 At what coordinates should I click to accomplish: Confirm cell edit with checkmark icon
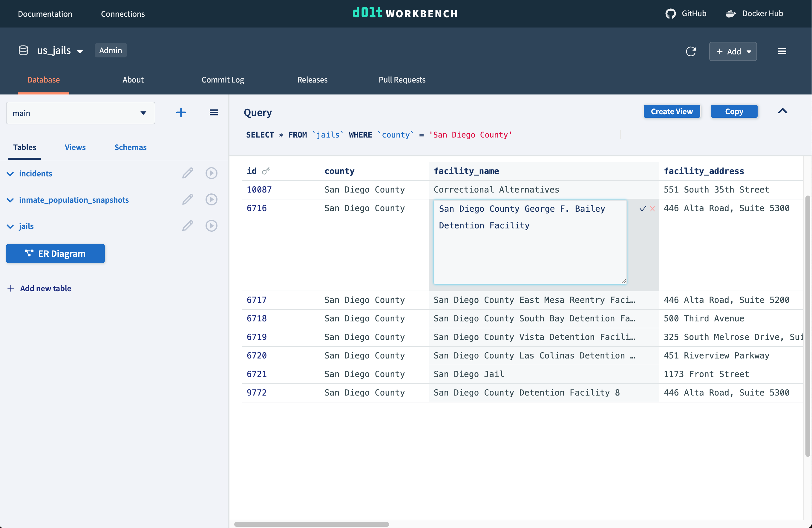643,209
